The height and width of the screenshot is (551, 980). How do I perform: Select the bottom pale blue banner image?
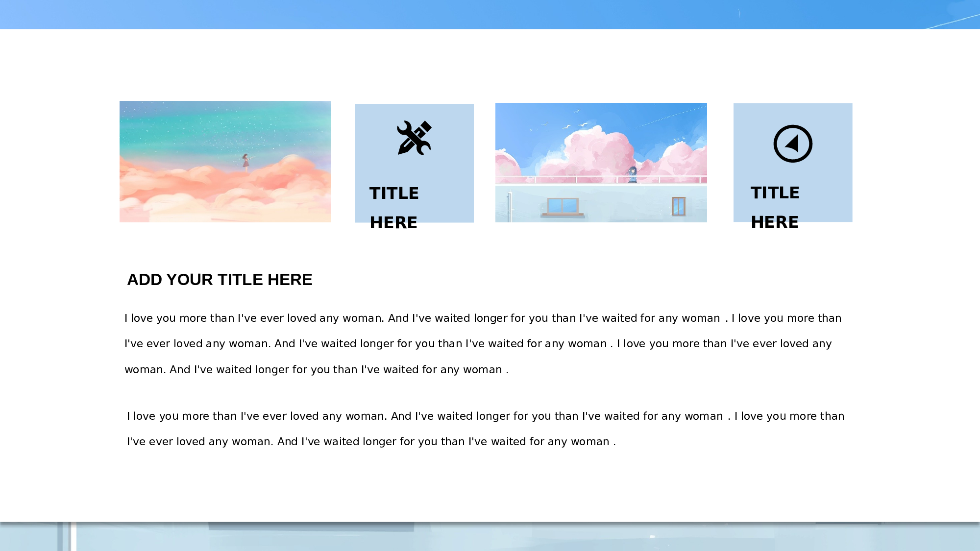coord(490,537)
